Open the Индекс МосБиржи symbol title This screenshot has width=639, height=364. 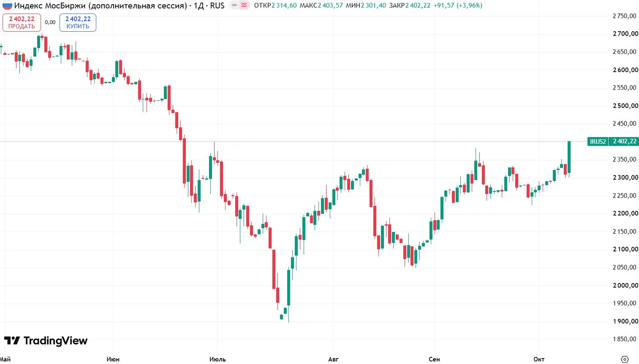click(x=101, y=5)
